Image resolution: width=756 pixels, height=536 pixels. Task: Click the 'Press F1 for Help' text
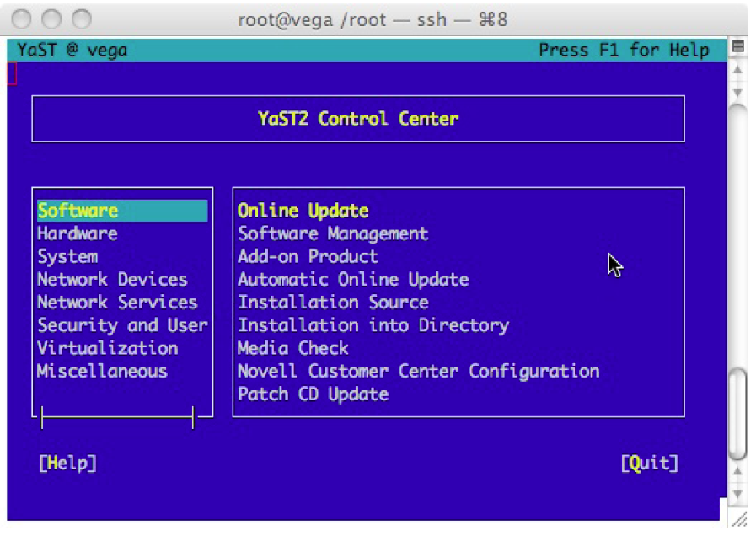[x=624, y=50]
